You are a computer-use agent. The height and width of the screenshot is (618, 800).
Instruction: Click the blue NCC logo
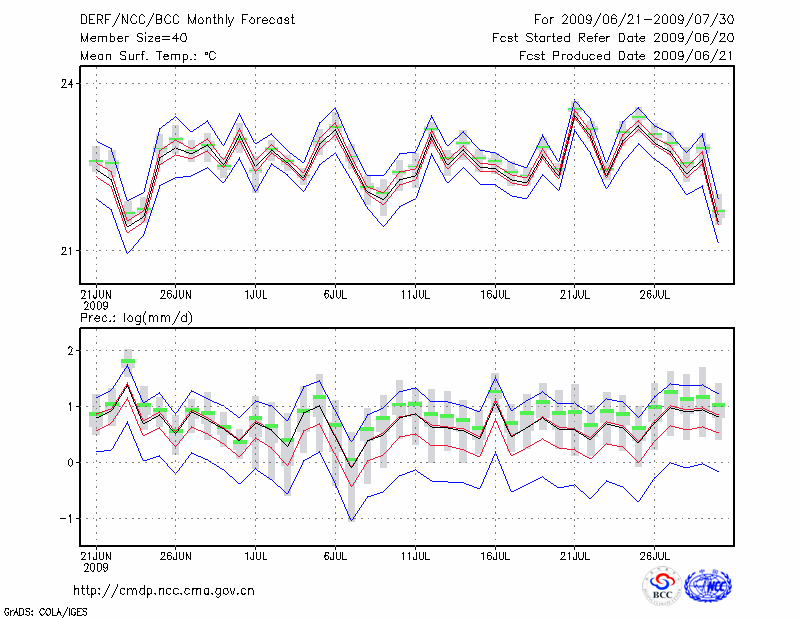click(707, 586)
